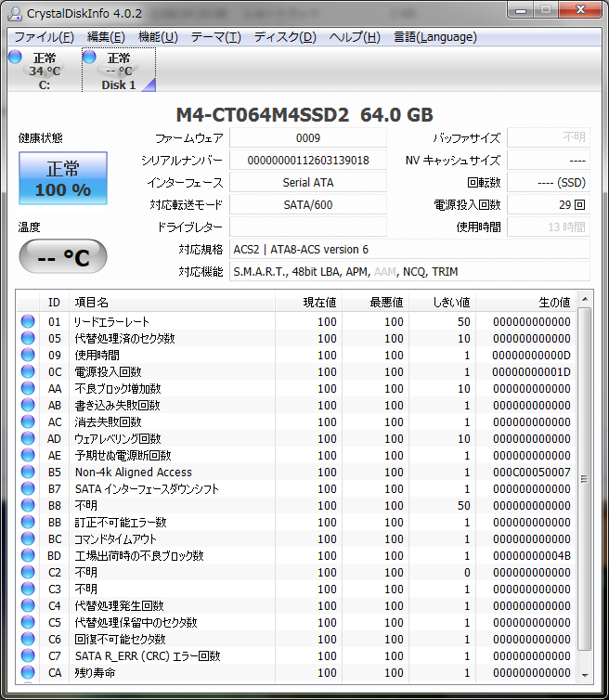Click status orb for row CA 残り寿命
Viewport: 609px width, 700px height.
click(x=28, y=672)
